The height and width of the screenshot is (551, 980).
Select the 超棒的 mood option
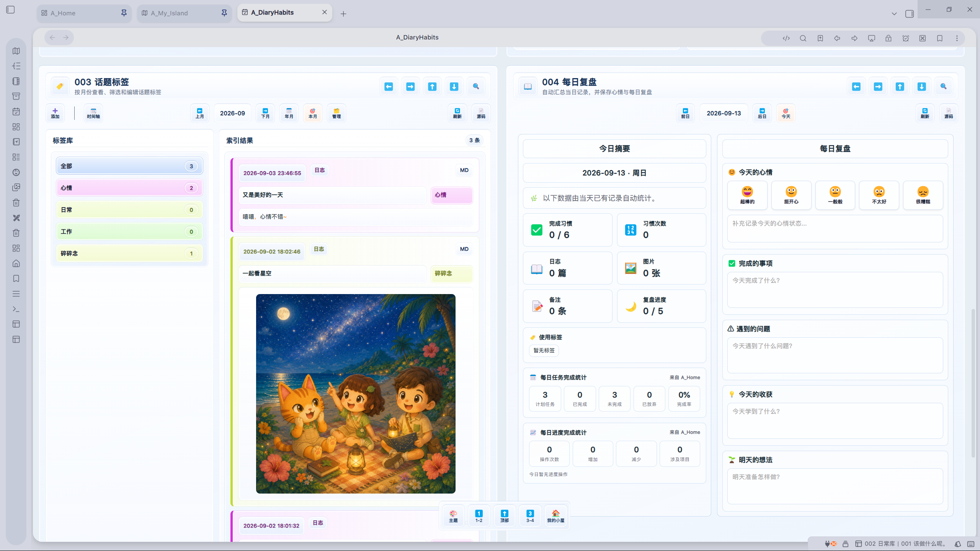pos(747,195)
